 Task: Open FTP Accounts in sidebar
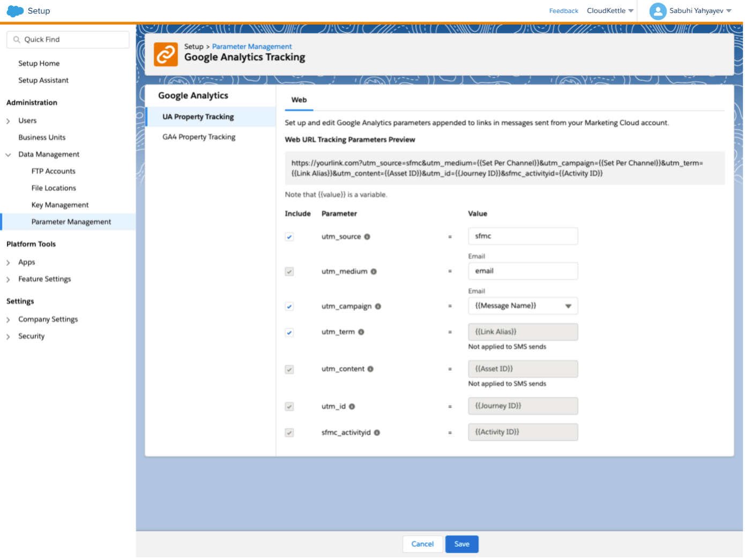click(54, 171)
